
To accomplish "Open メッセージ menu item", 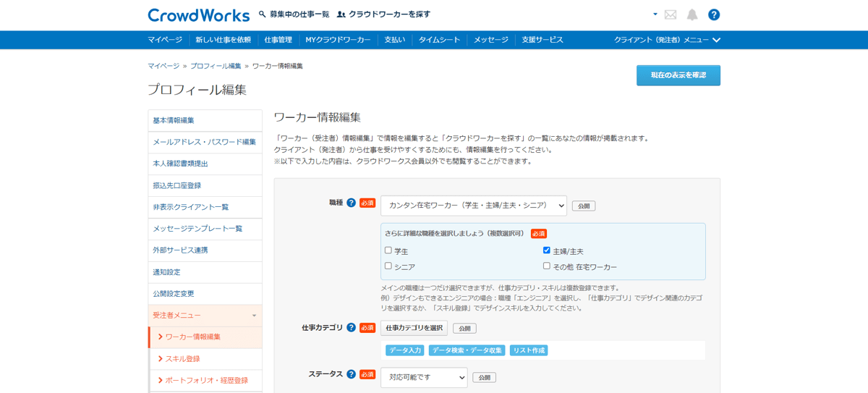I will 491,40.
